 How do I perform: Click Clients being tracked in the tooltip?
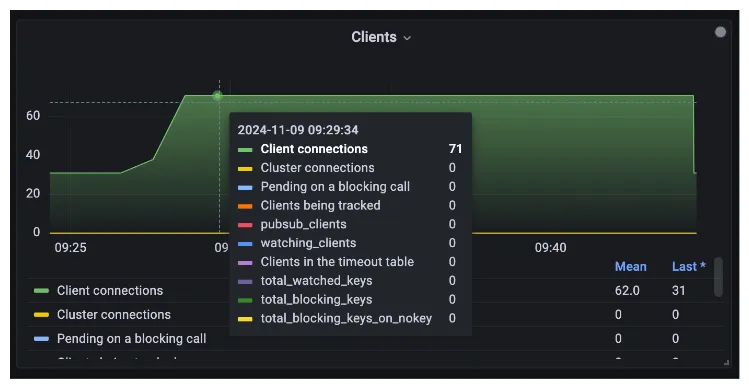tap(321, 205)
